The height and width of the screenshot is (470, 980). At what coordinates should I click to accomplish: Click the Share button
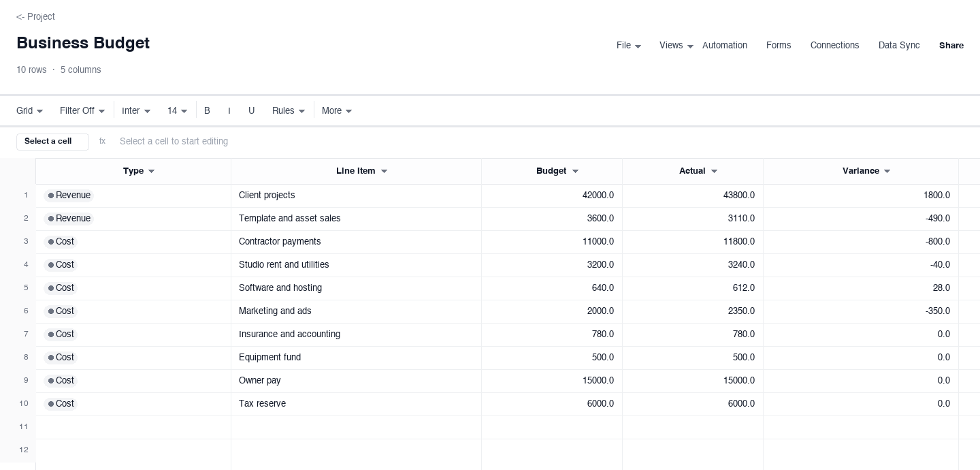point(951,46)
